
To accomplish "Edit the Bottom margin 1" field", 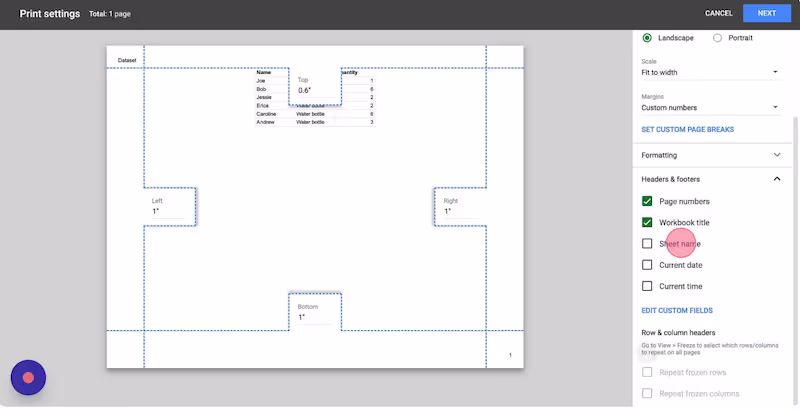I will tap(315, 317).
